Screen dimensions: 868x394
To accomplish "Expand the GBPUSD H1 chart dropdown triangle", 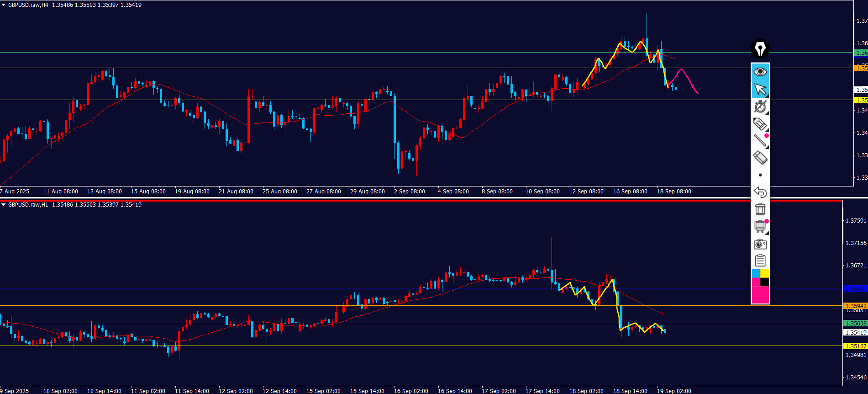I will (x=4, y=205).
